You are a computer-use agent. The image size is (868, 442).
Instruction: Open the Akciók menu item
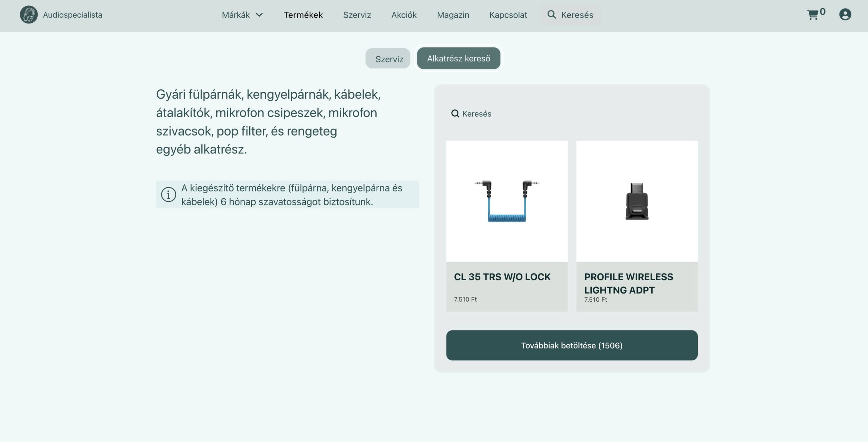[x=404, y=15]
